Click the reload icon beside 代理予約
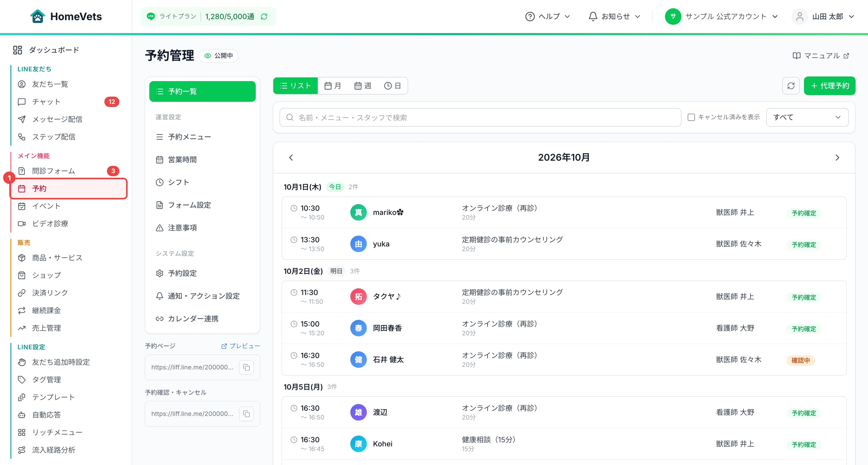 click(x=791, y=86)
